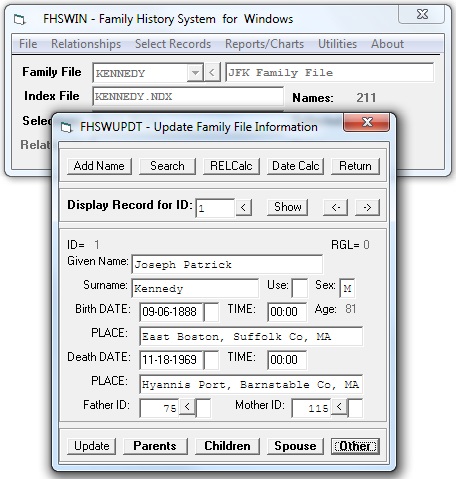Open the Date Calc tool
The height and width of the screenshot is (479, 456).
point(296,166)
